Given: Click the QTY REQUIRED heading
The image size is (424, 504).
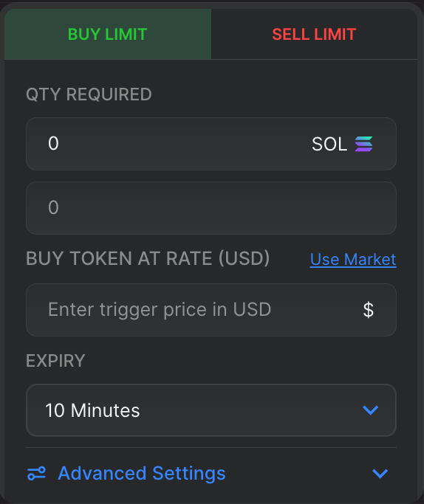Looking at the screenshot, I should (x=89, y=94).
